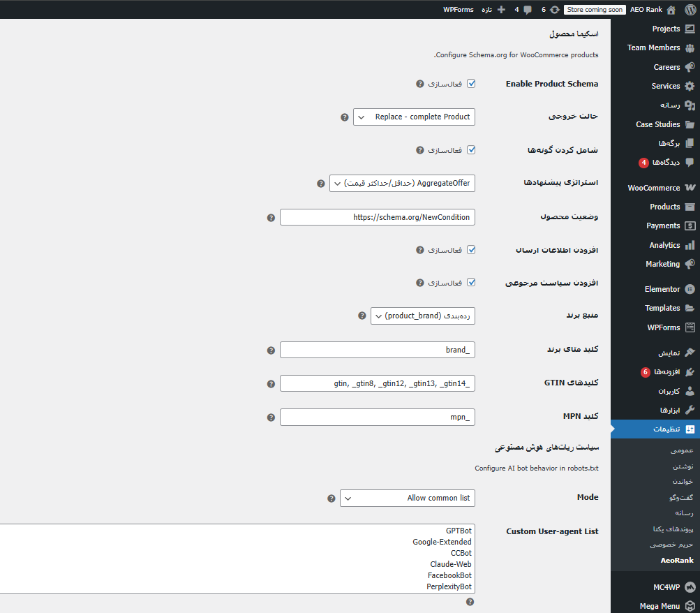This screenshot has width=700, height=613.
Task: Uncheck the شامل کردن گونه‌ها checkbox
Action: pyautogui.click(x=471, y=149)
